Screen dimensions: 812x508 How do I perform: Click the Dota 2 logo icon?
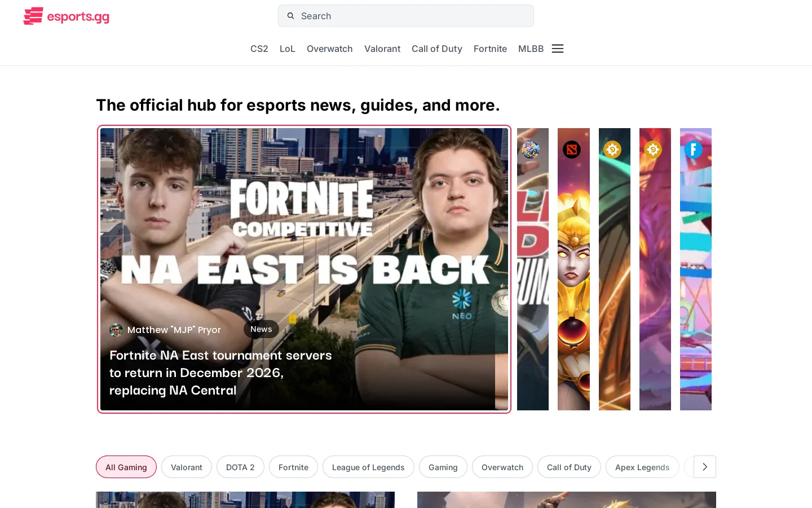point(572,150)
